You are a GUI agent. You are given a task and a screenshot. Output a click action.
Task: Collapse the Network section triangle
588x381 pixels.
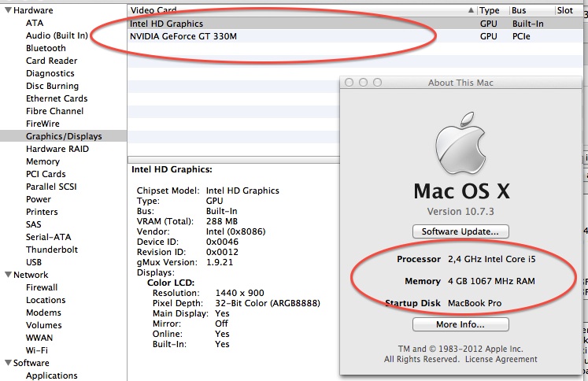point(8,275)
